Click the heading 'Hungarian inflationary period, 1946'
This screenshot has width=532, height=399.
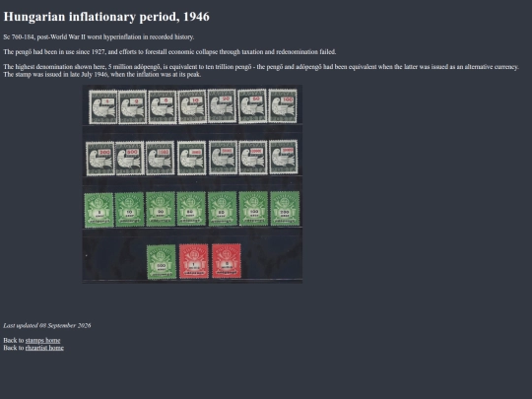click(x=106, y=17)
